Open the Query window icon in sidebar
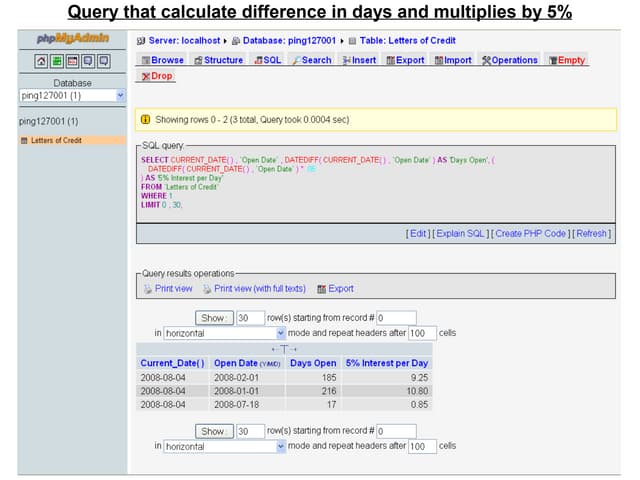This screenshot has width=640, height=480. 73,62
